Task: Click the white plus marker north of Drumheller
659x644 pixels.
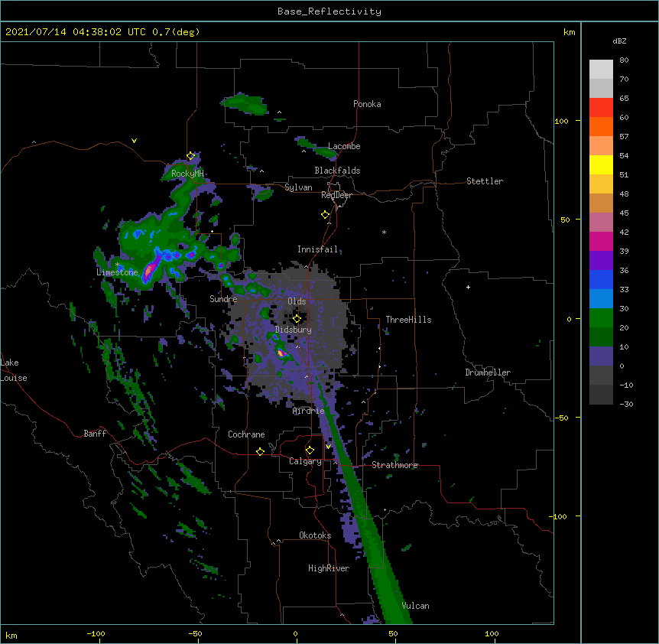Action: coord(468,287)
